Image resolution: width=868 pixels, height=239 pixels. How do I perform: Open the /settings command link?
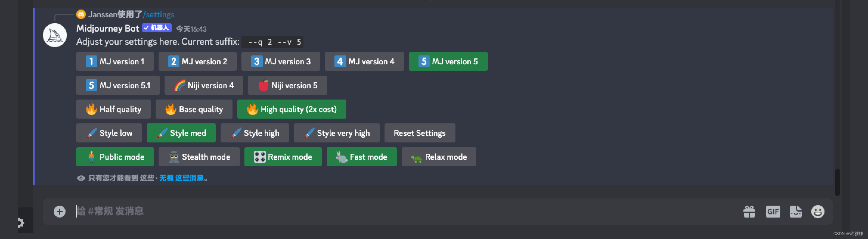[x=159, y=15]
